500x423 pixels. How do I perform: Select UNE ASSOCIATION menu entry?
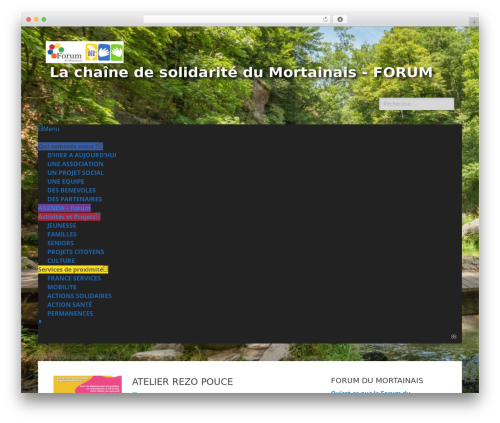pyautogui.click(x=75, y=164)
